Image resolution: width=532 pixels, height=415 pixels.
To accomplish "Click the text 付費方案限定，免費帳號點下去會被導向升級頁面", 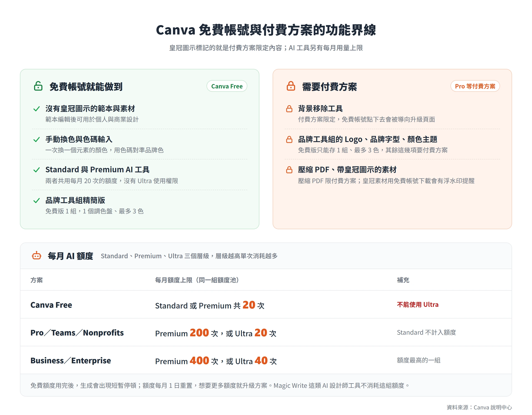I will click(367, 119).
